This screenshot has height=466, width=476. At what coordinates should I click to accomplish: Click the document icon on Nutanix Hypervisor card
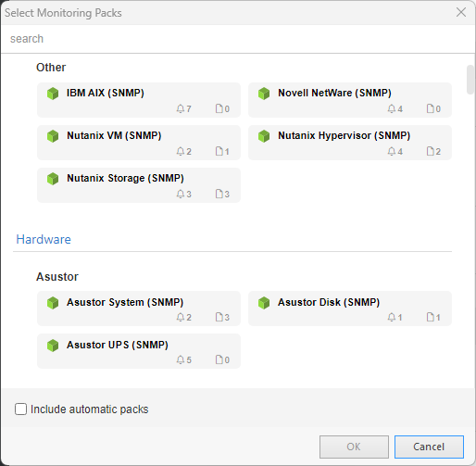430,151
